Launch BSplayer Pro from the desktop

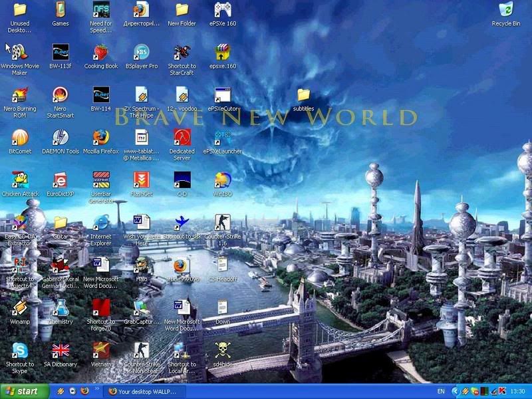click(142, 53)
